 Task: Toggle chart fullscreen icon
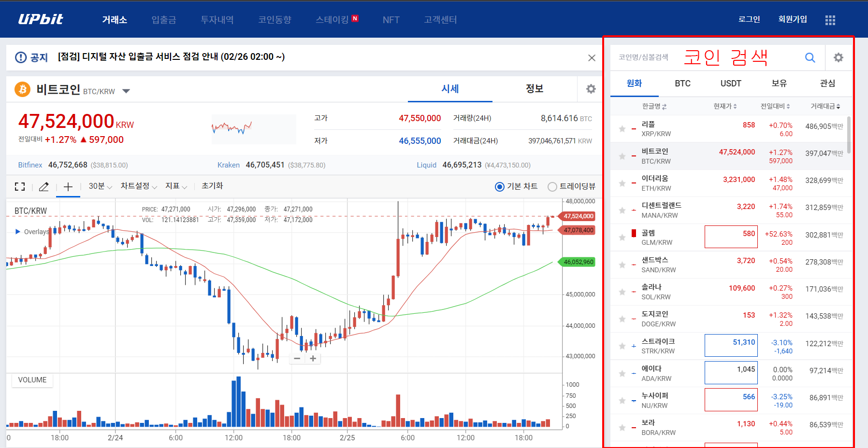click(x=20, y=186)
